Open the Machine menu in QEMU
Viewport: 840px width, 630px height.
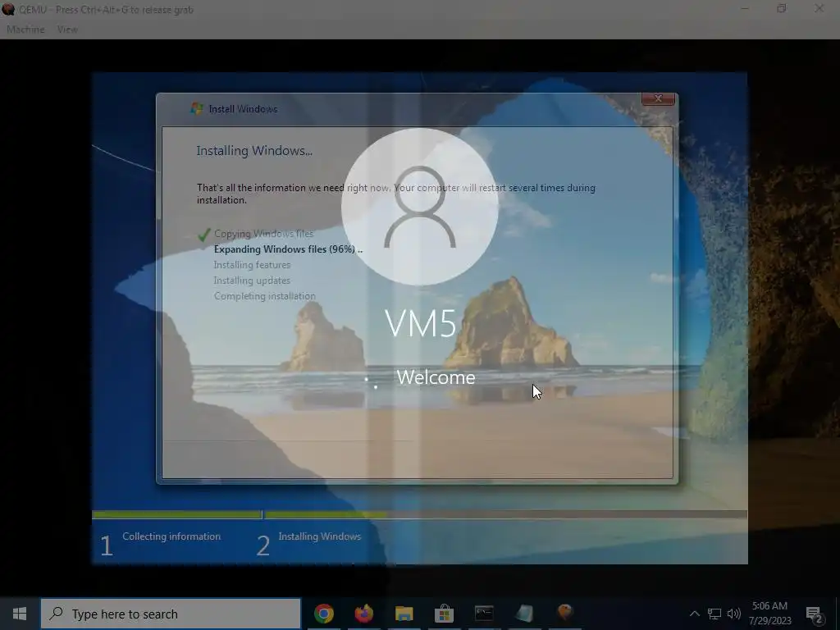coord(25,30)
